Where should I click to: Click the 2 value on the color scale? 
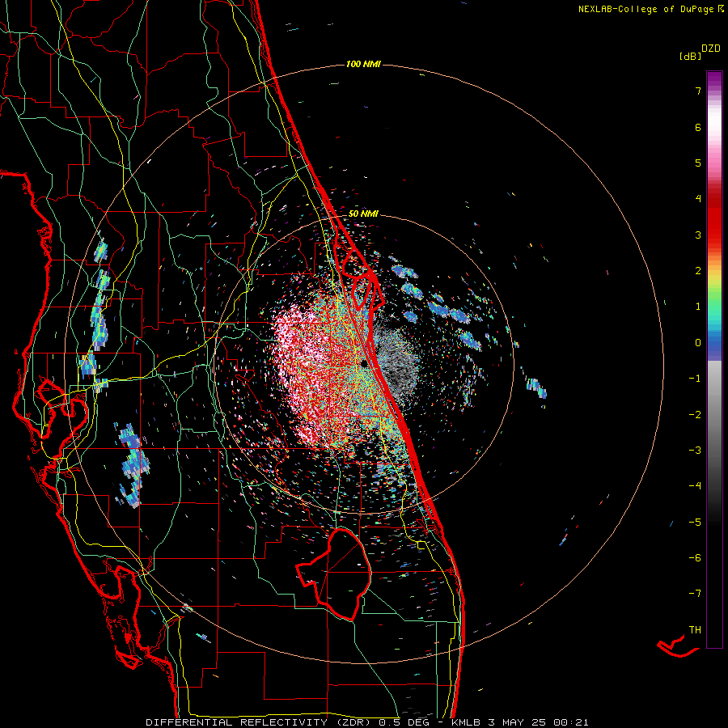tap(698, 271)
